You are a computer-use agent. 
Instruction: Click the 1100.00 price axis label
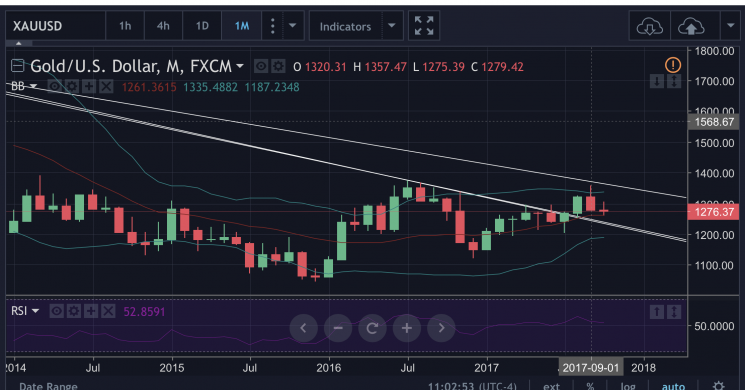715,266
